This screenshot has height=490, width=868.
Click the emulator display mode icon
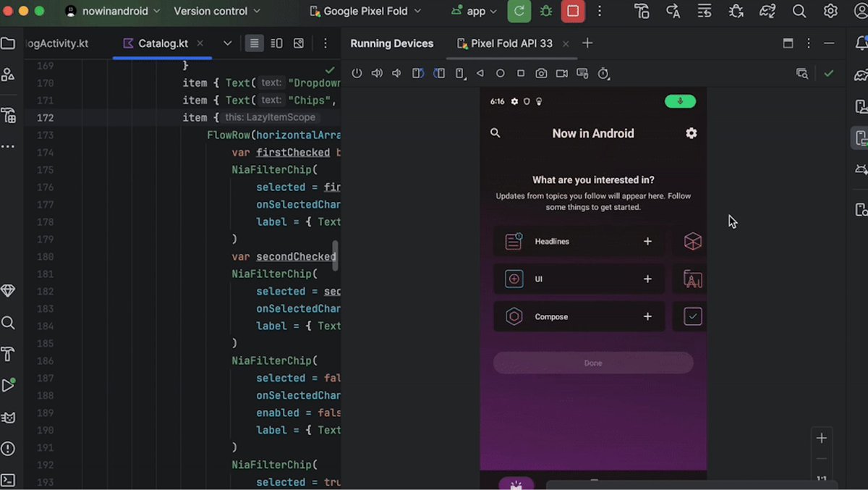point(582,73)
